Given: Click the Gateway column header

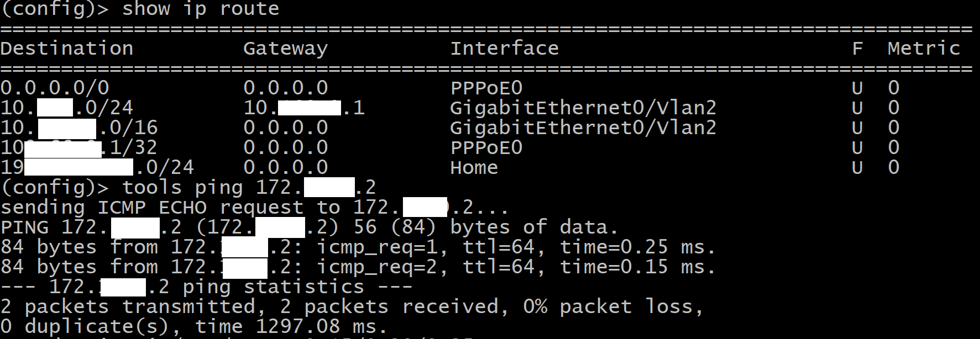Looking at the screenshot, I should point(285,49).
